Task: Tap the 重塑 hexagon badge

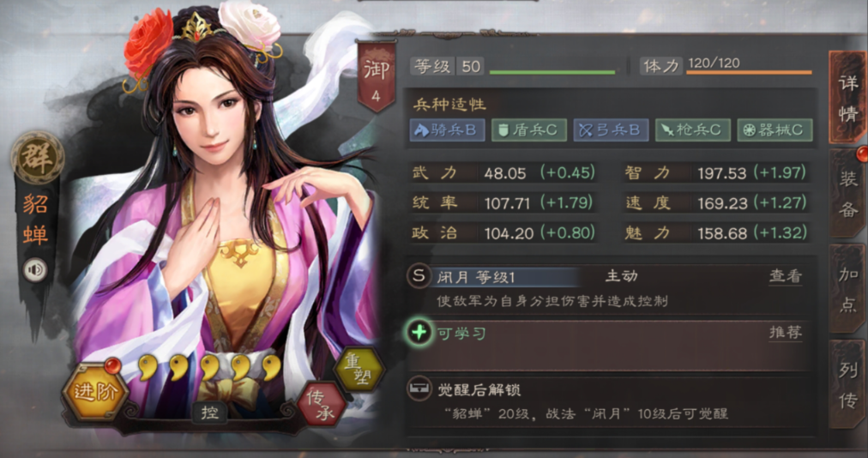Action: [x=359, y=370]
